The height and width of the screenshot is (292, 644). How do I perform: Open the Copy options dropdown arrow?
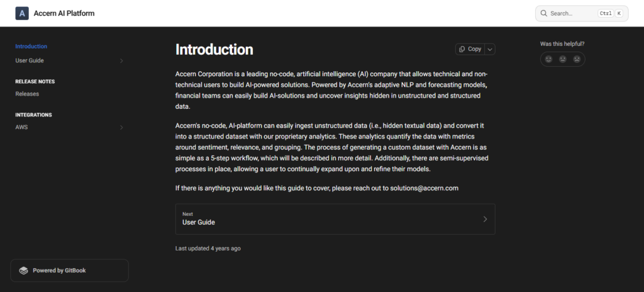[490, 49]
